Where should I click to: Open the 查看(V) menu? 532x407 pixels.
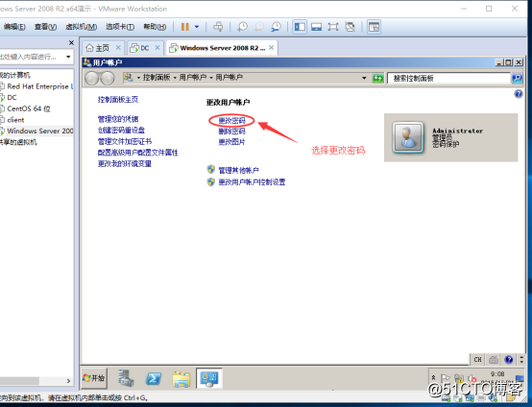pyautogui.click(x=45, y=27)
